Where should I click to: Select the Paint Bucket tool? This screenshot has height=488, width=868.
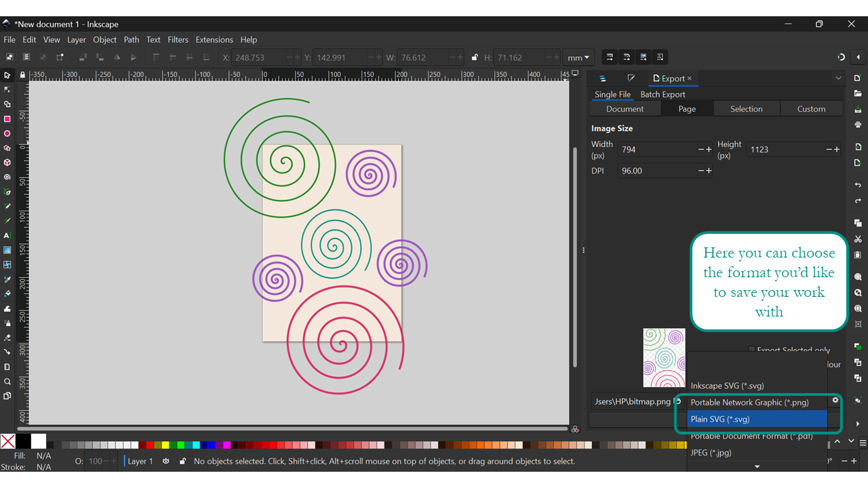pos(7,293)
